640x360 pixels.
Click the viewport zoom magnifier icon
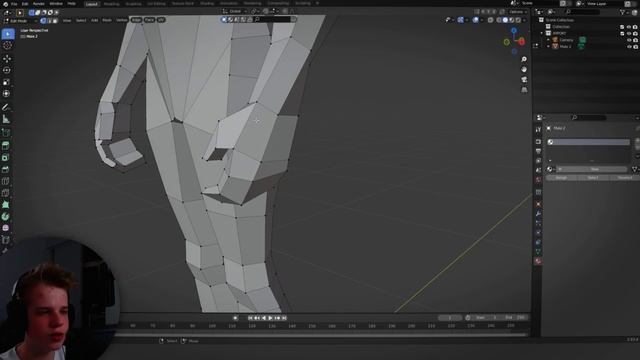(x=524, y=60)
